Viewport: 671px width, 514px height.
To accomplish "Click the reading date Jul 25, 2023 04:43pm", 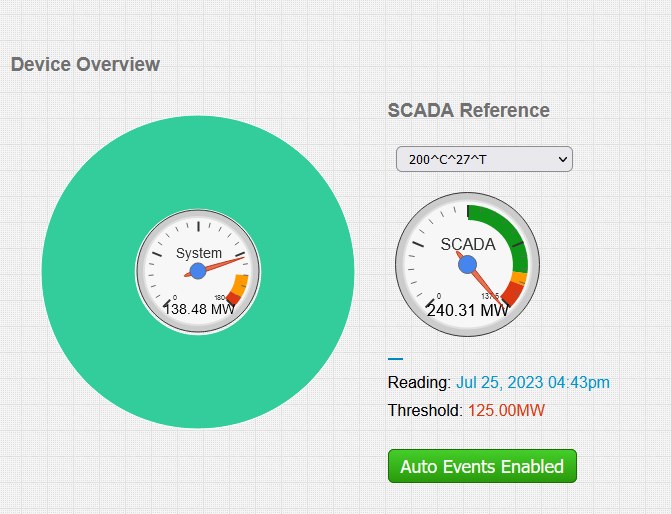I will (533, 382).
